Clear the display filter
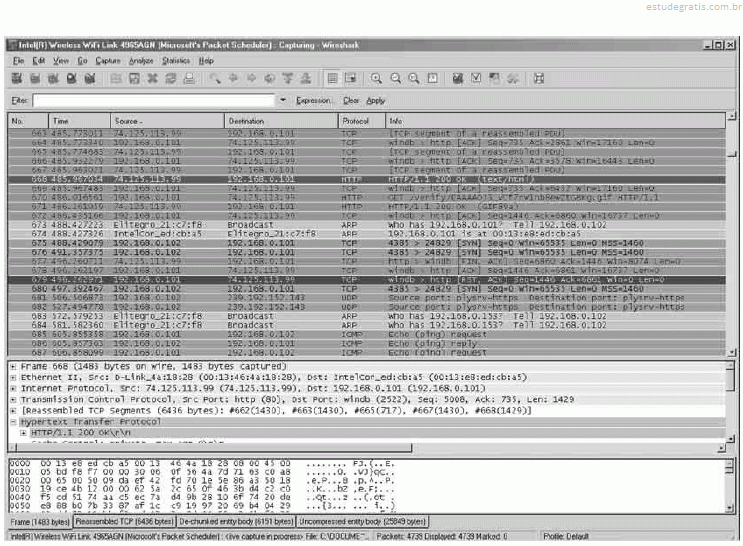The image size is (743, 546). [351, 100]
